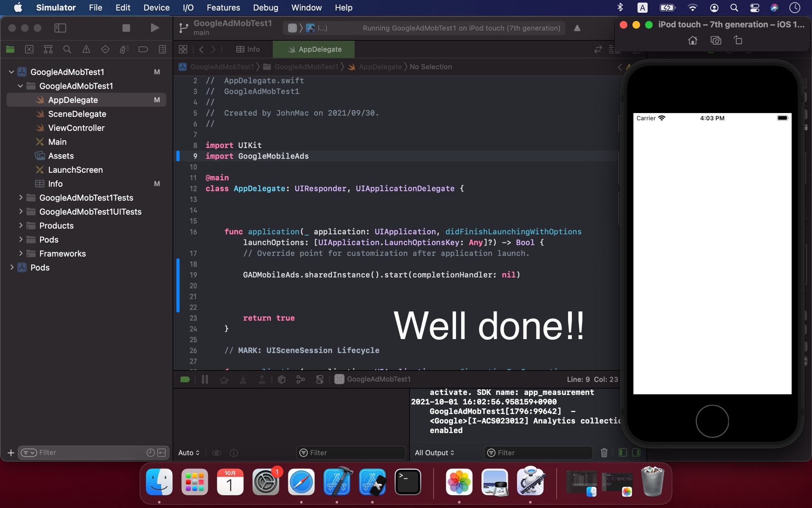Open the Symbol navigator
This screenshot has width=812, height=508.
(48, 50)
